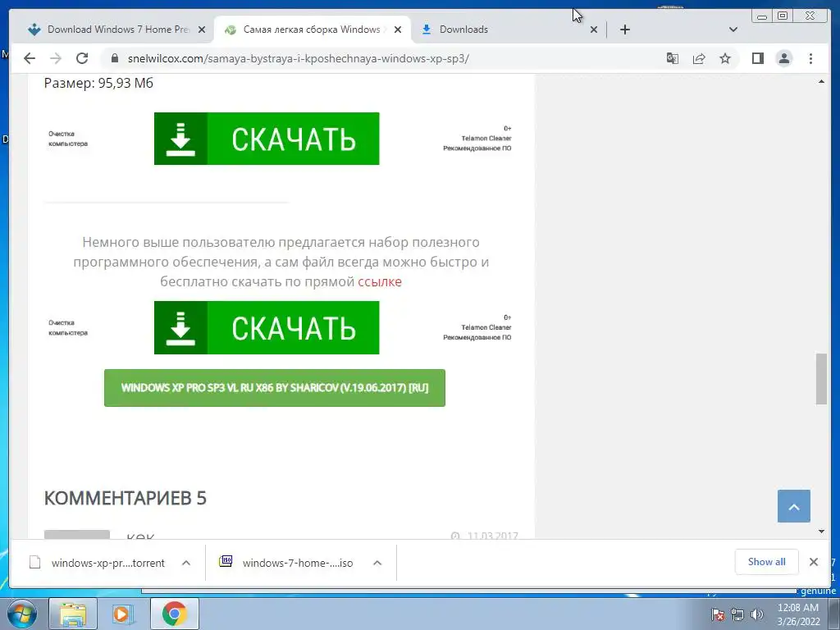Bookmark this page with star icon
Image resolution: width=840 pixels, height=630 pixels.
tap(725, 58)
